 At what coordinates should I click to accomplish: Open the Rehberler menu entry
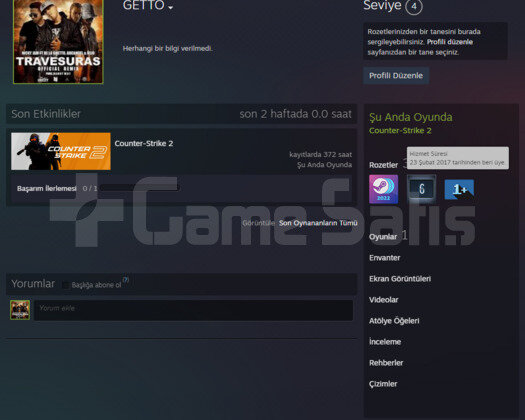[x=386, y=363]
